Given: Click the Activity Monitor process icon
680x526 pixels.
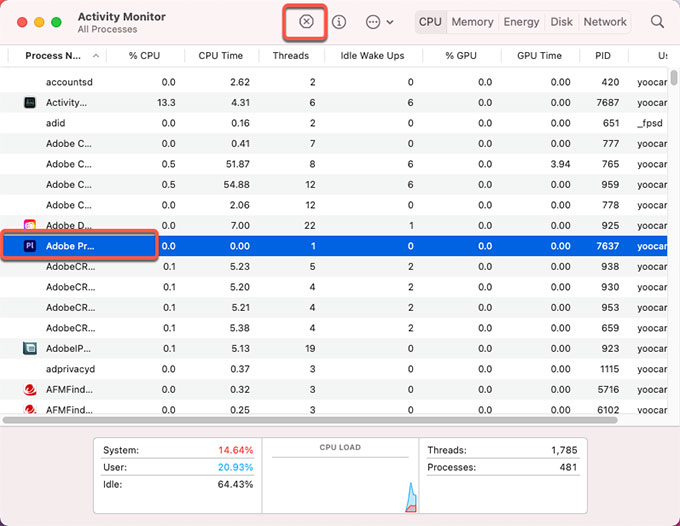Looking at the screenshot, I should pos(30,102).
